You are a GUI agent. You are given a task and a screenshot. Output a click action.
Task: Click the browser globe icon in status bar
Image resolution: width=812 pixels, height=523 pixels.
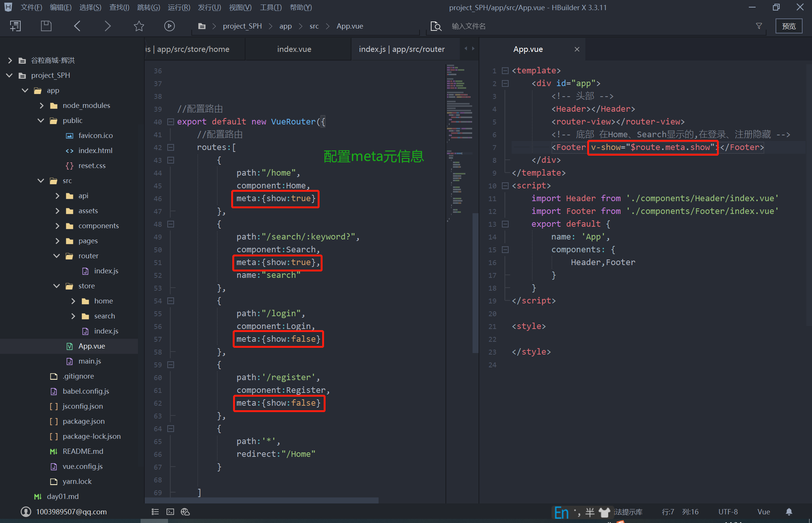pyautogui.click(x=185, y=512)
